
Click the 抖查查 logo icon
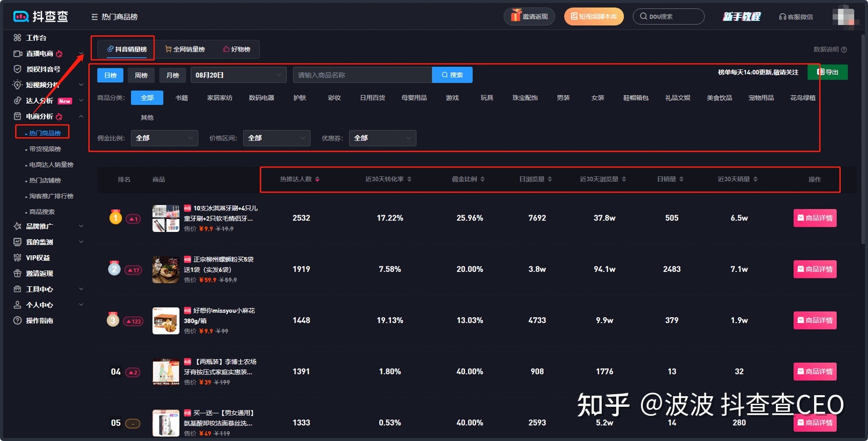(x=21, y=17)
